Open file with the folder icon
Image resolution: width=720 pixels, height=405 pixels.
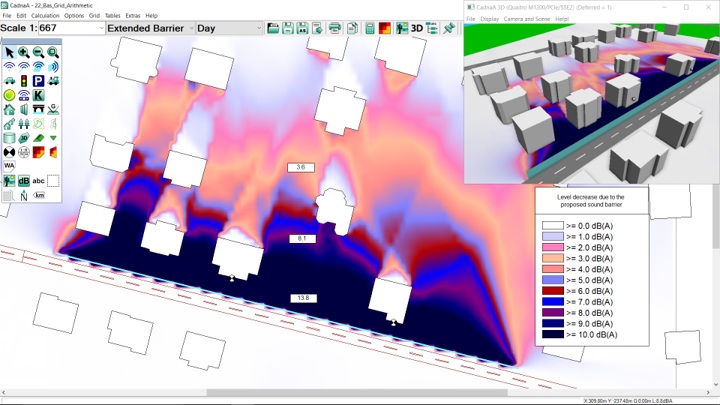273,28
